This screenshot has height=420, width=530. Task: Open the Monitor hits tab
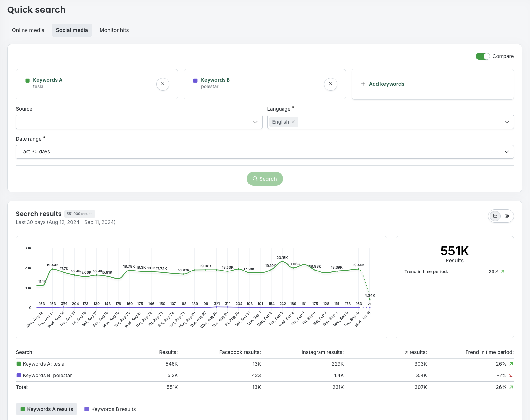(x=114, y=30)
